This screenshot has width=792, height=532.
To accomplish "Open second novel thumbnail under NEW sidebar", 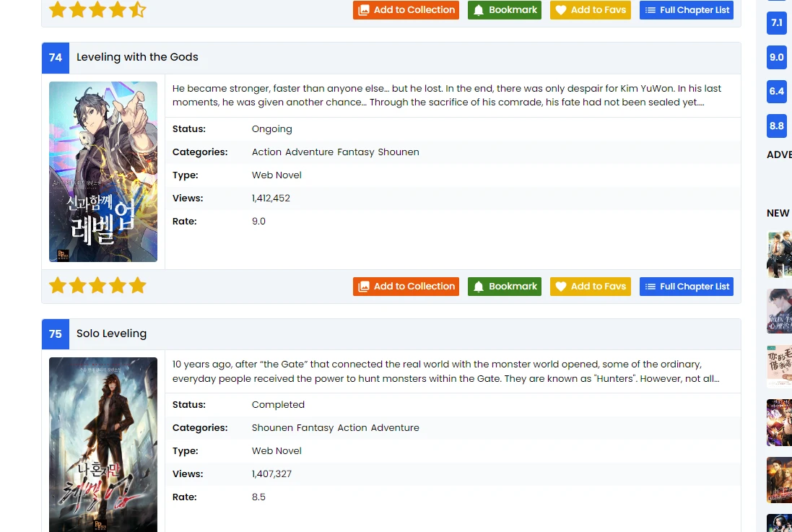I will pyautogui.click(x=780, y=310).
